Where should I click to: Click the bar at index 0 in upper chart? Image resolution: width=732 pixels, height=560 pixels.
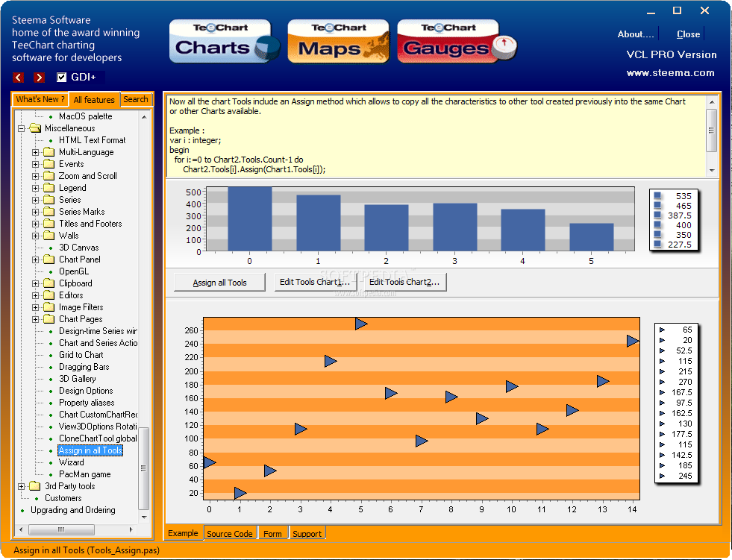tap(250, 219)
